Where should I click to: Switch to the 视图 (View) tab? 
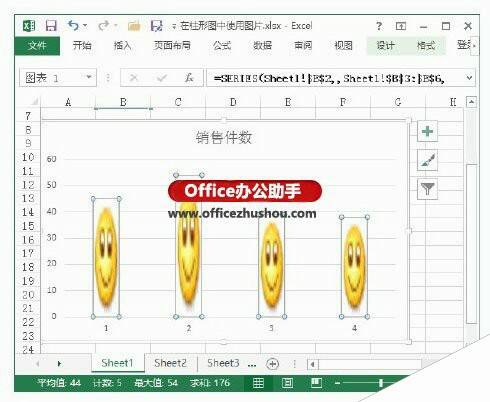343,45
